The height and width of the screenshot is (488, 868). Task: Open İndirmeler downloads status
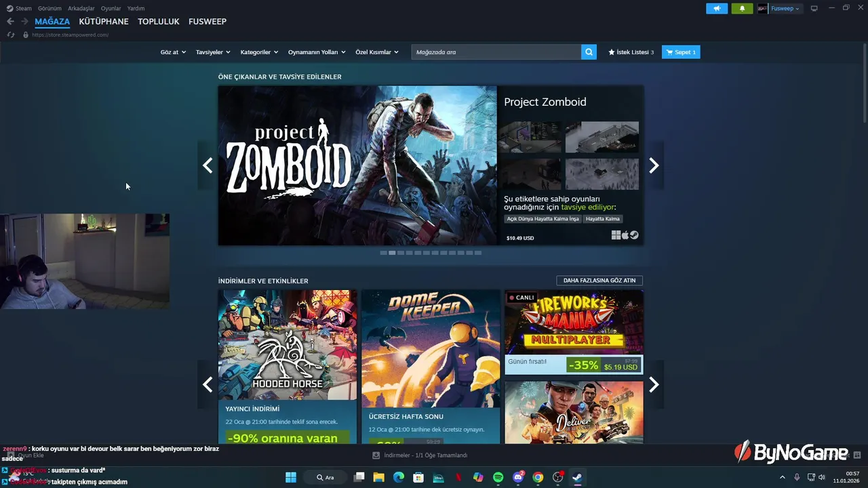420,455
